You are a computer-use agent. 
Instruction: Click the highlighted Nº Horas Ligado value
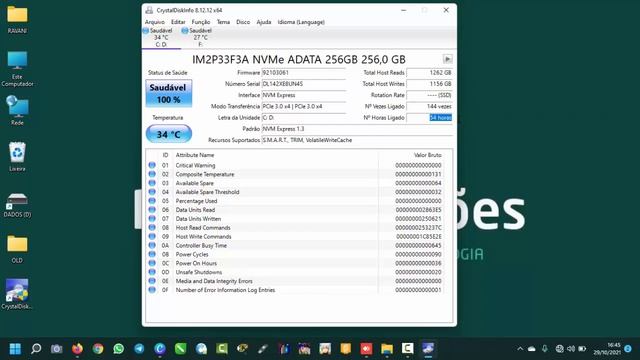pyautogui.click(x=429, y=118)
